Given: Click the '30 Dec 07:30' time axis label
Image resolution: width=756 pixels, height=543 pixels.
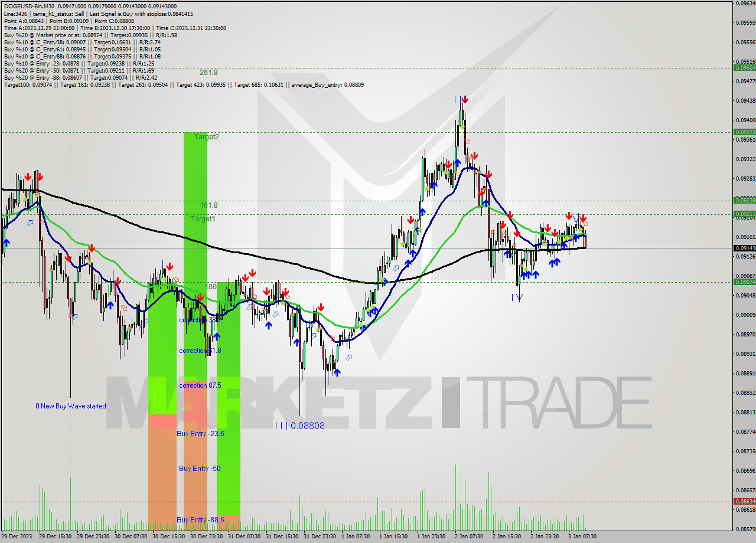Looking at the screenshot, I should [130, 537].
